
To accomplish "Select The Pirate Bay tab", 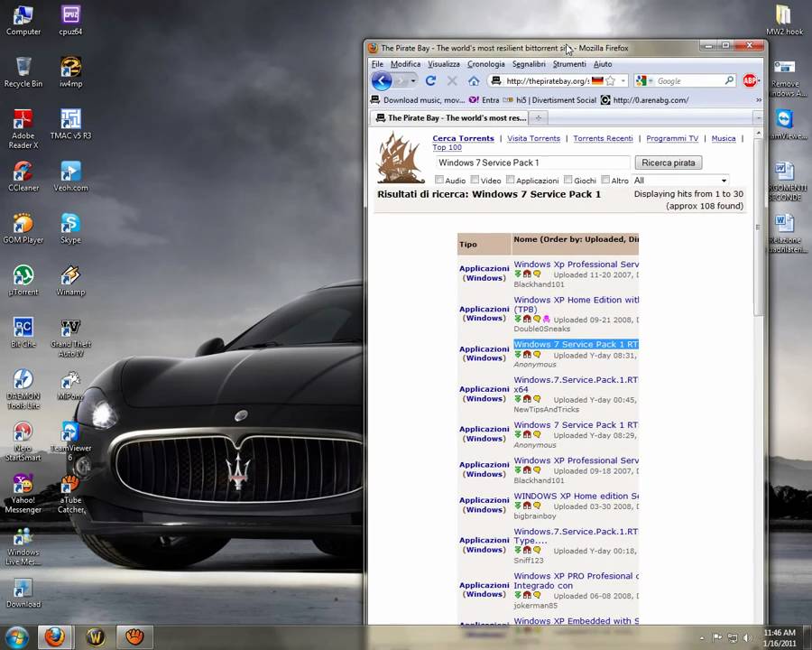I will 449,117.
